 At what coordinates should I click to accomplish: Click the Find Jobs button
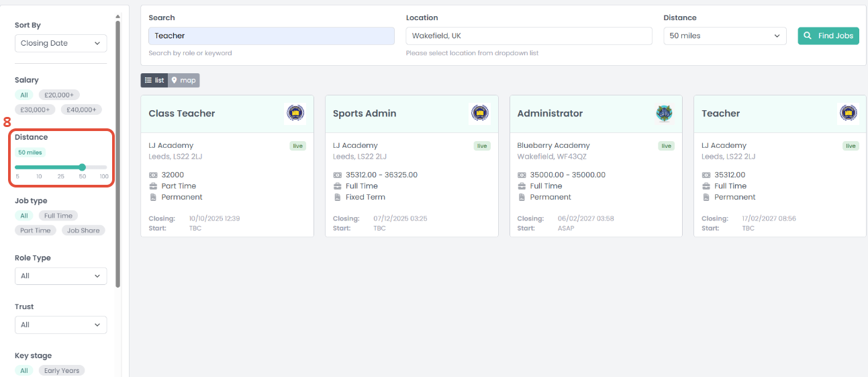(x=828, y=36)
